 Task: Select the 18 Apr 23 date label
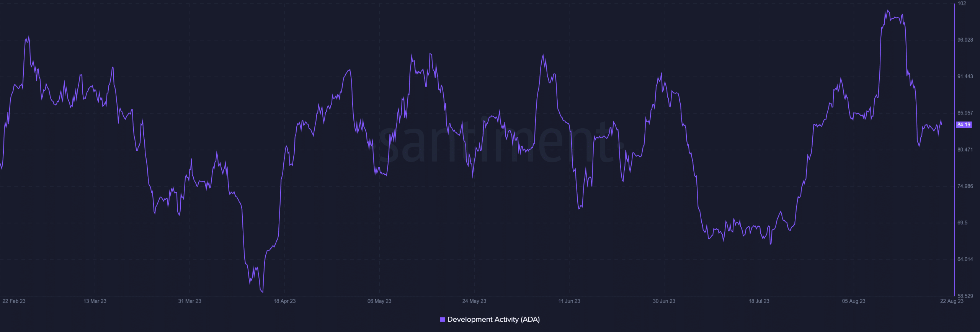point(284,301)
